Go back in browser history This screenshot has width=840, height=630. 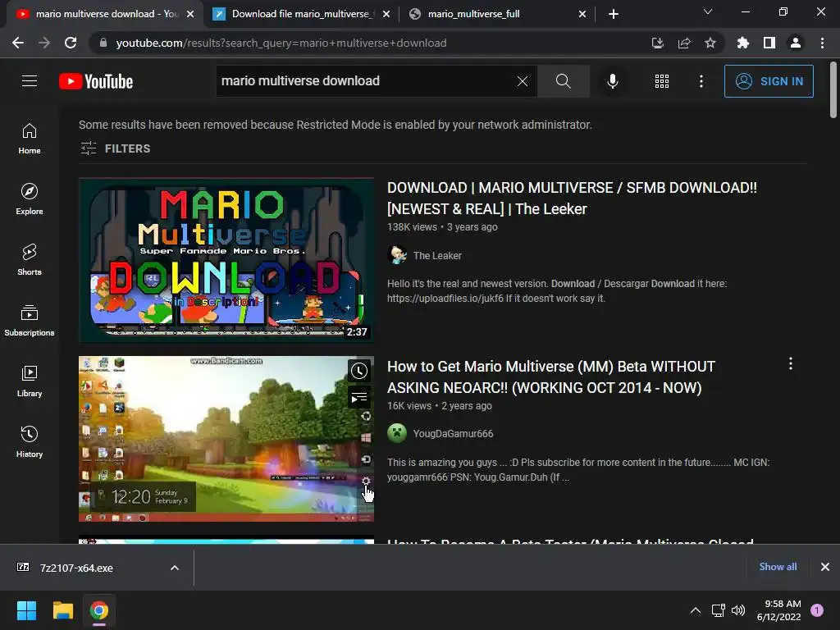(18, 43)
